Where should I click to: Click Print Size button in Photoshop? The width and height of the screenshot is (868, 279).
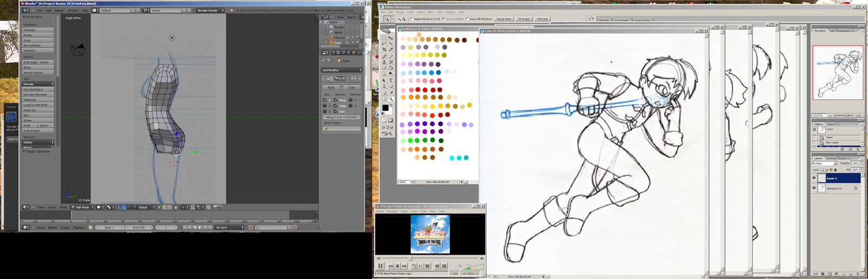[542, 19]
